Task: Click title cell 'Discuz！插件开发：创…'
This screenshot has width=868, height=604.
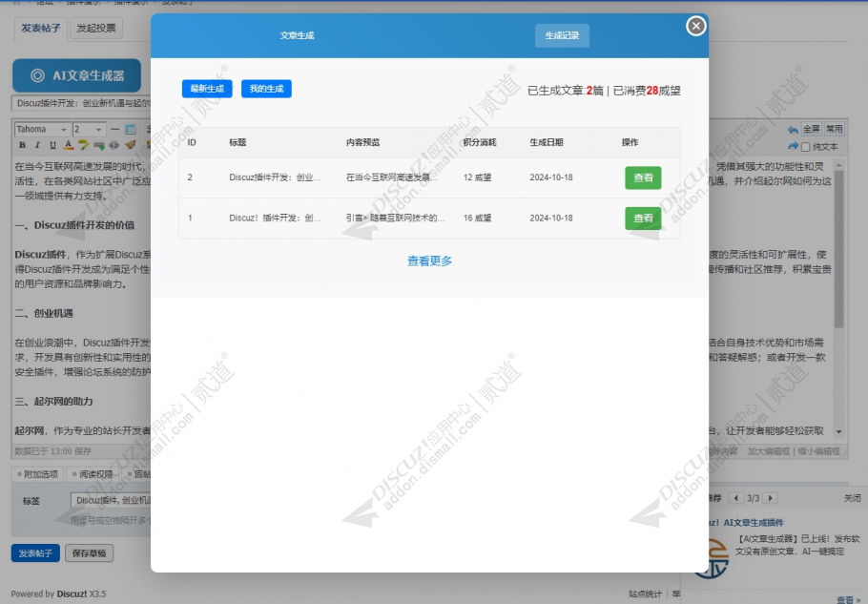Action: coord(275,219)
